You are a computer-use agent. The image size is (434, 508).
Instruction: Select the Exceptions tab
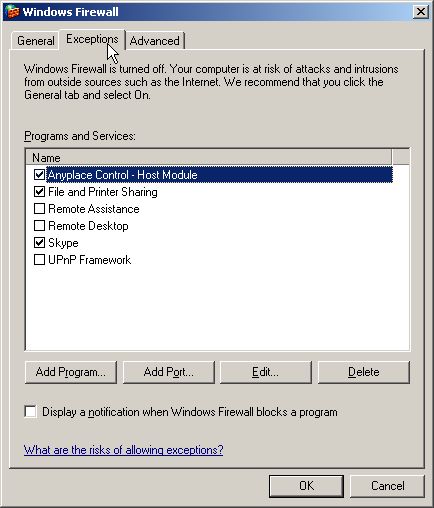click(92, 39)
